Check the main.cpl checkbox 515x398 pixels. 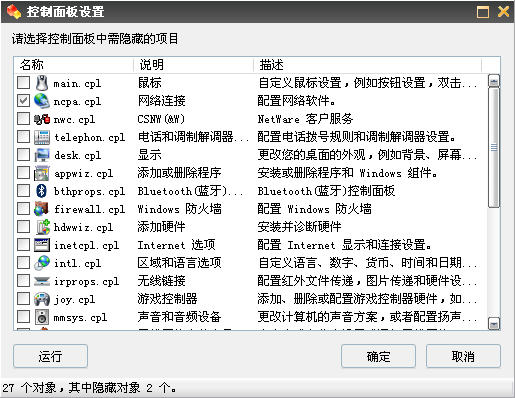(23, 82)
